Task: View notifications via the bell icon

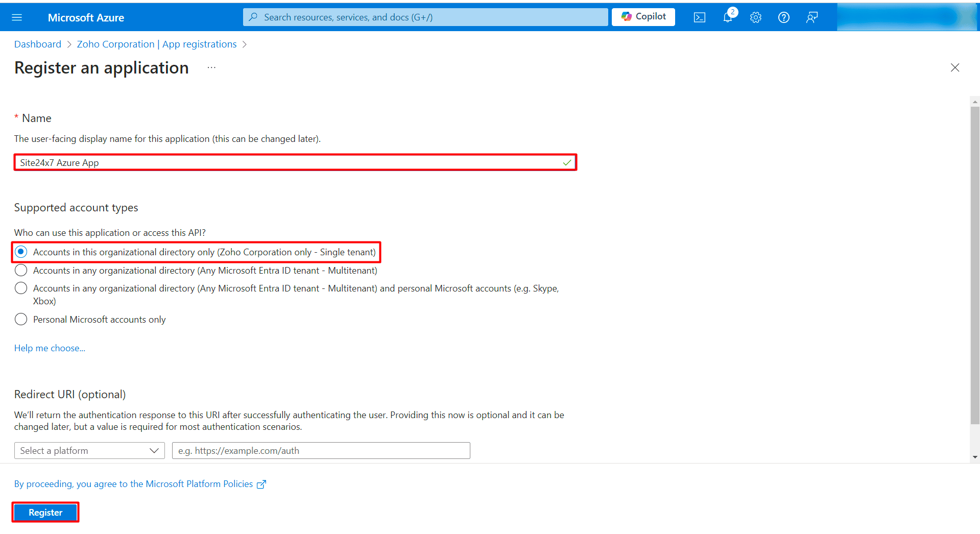Action: coord(727,17)
